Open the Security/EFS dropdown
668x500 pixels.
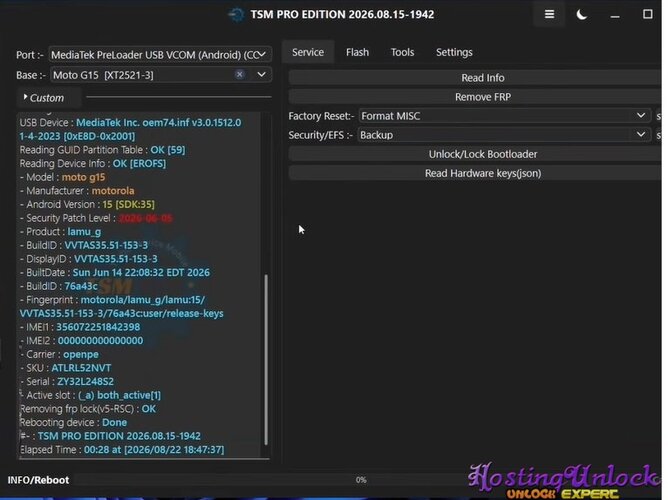coord(504,135)
